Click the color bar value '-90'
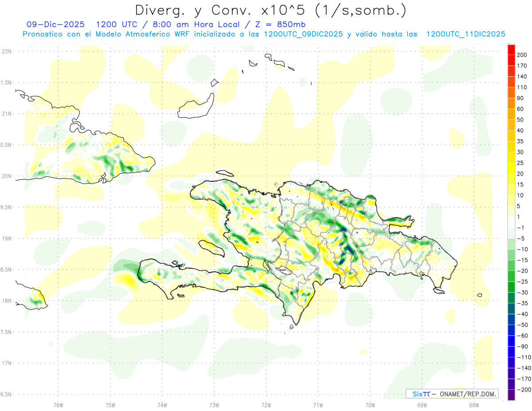The image size is (532, 411). (523, 347)
